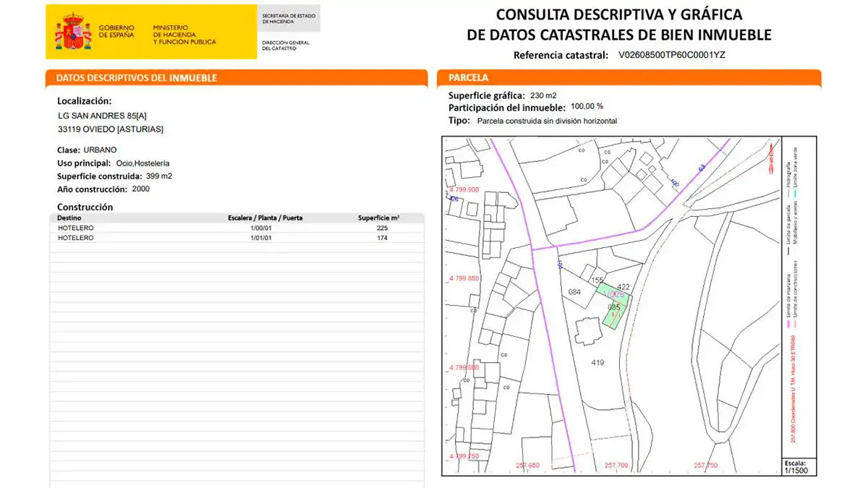868x488 pixels.
Task: Click 'MINISTERIO DE HACIENDA Y FUNCIÓN PÚBLICA' text
Action: click(184, 35)
